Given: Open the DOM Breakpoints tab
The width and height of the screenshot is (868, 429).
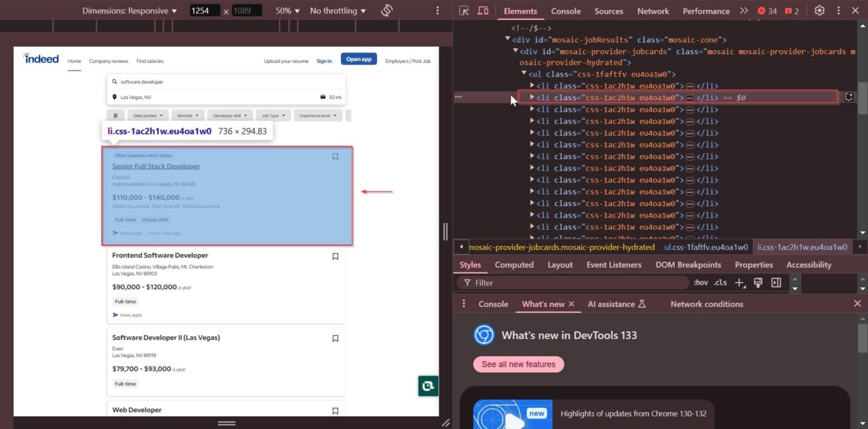Looking at the screenshot, I should pos(688,265).
